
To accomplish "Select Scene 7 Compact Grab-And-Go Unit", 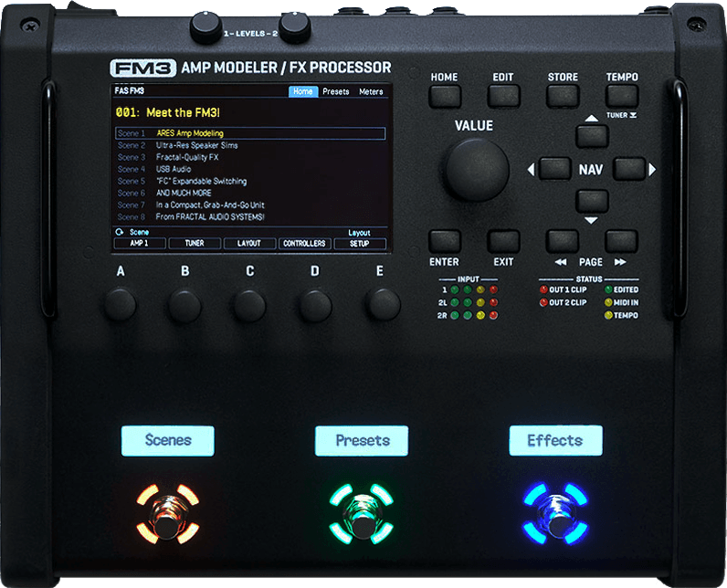I will pyautogui.click(x=250, y=205).
